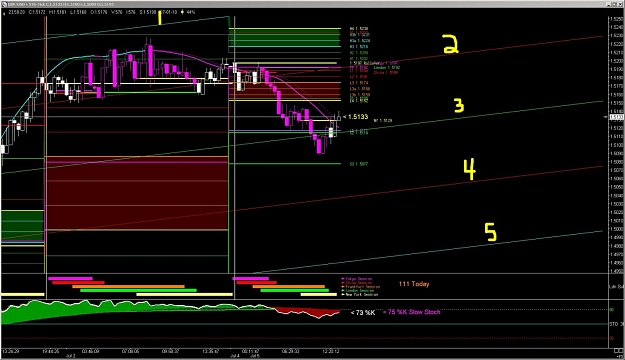Click the '< 73 %K' stochastic value label
Screen dimensions: 625x360
363,313
